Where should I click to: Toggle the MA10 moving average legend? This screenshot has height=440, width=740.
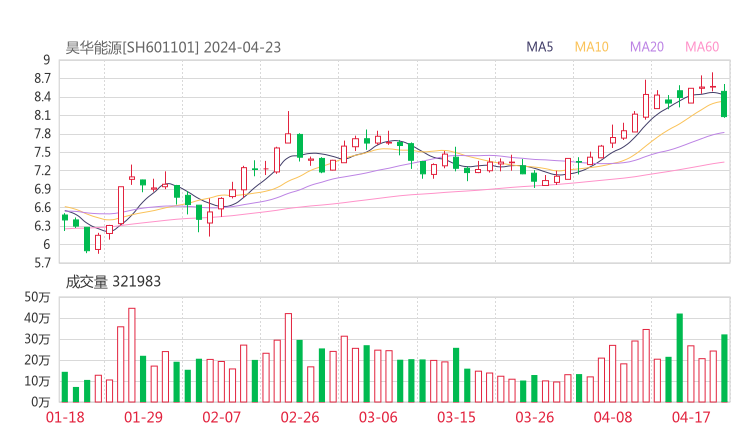(592, 47)
